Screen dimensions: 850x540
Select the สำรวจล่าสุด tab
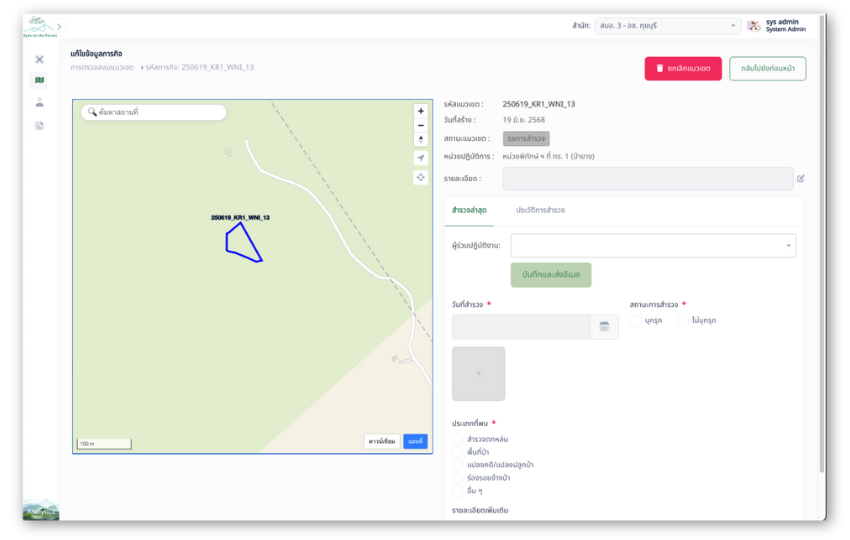click(x=469, y=210)
